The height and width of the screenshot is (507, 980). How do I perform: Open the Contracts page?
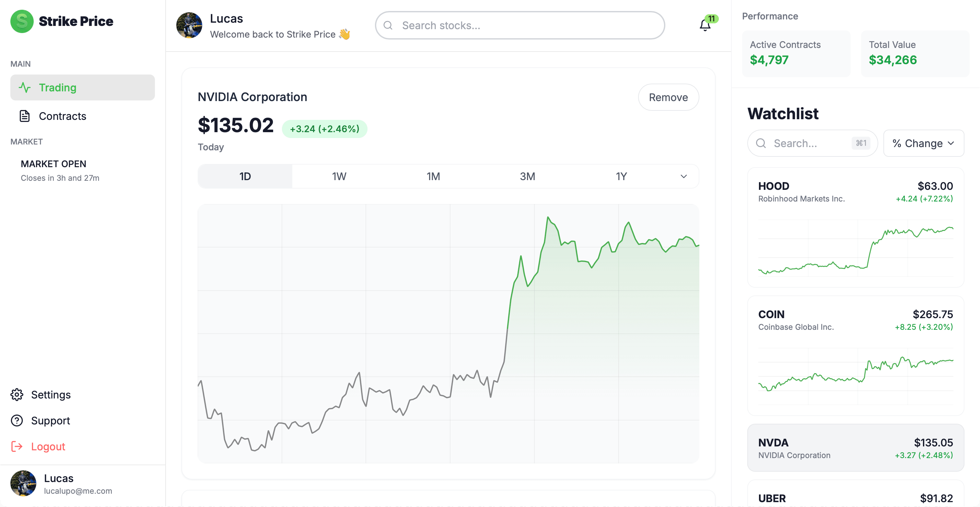83,116
